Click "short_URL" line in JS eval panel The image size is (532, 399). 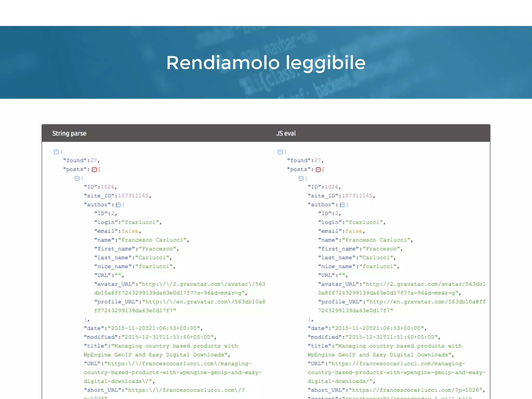(x=396, y=390)
